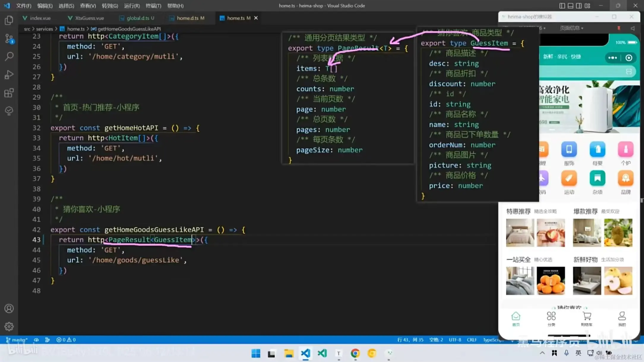Open the 页面信息 dropdown in simulator
Screen dimensions: 644x362
pos(572,28)
